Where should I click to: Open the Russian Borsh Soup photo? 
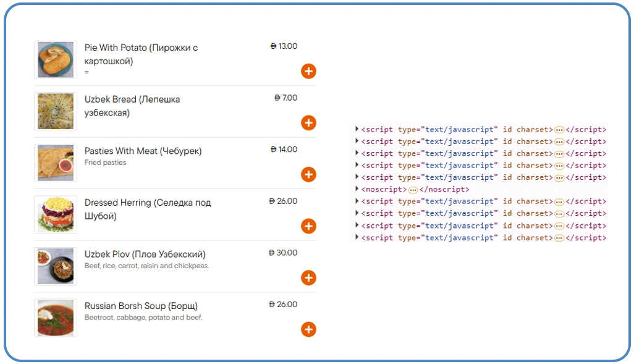coord(56,318)
